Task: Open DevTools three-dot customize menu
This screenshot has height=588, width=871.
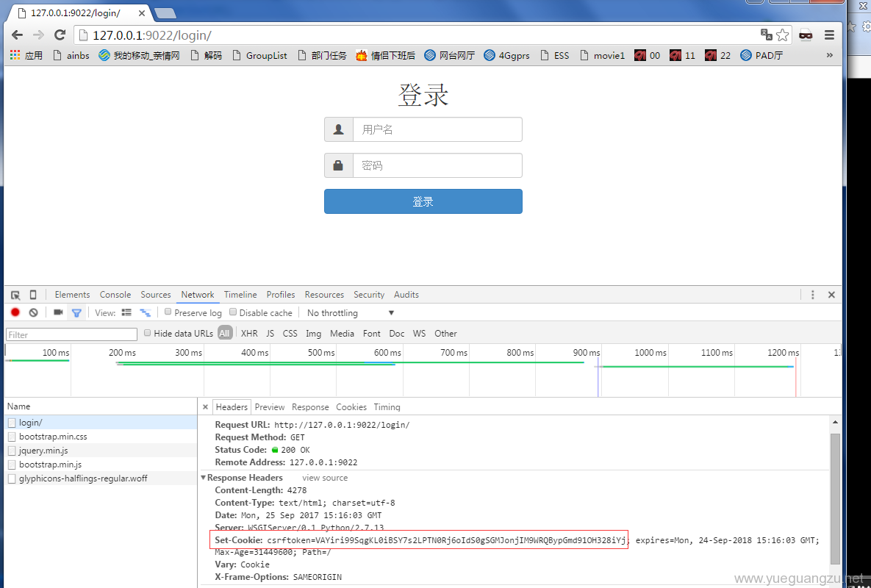Action: click(x=813, y=295)
